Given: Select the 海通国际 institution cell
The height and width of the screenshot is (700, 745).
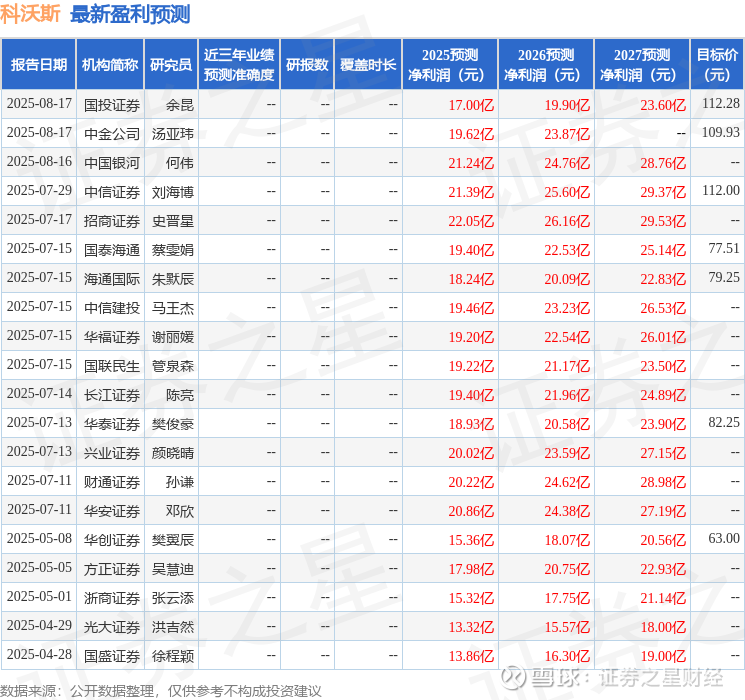Looking at the screenshot, I should click(x=112, y=278).
